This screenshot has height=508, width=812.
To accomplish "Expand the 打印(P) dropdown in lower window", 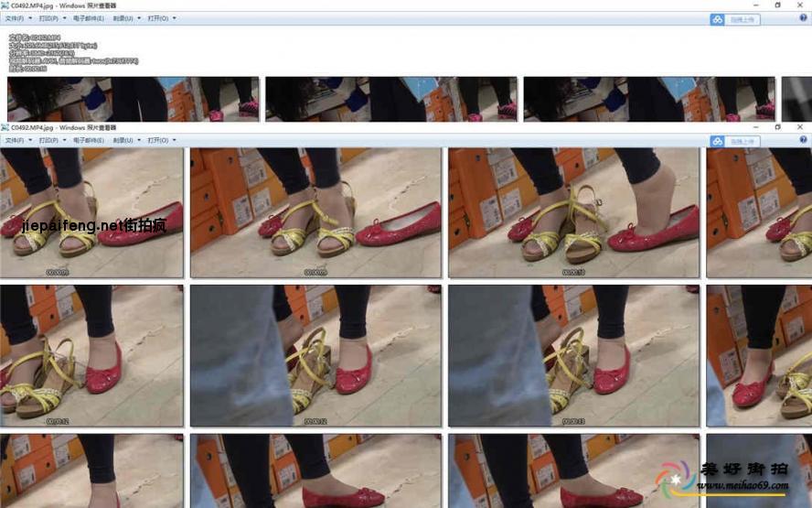I will pyautogui.click(x=51, y=141).
